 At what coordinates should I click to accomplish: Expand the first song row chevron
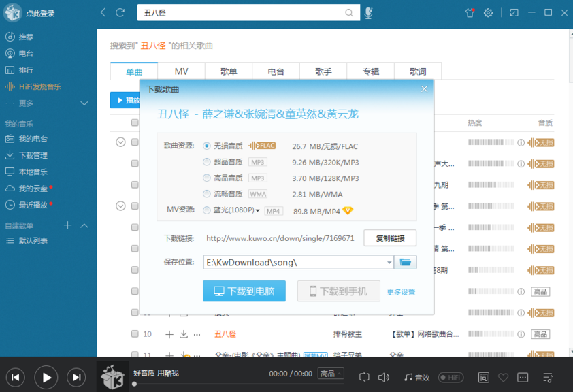pyautogui.click(x=120, y=142)
